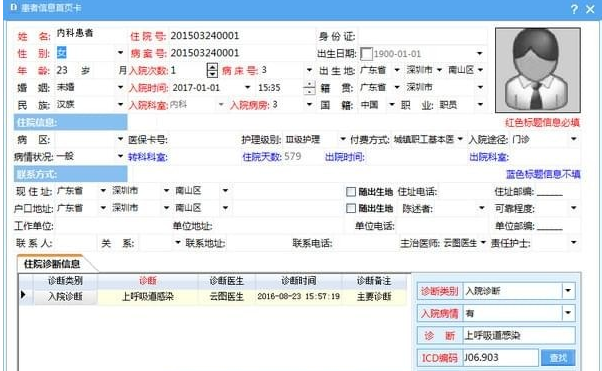The image size is (602, 371).
Task: Click the 诊断类别 column header
Action: pos(65,281)
